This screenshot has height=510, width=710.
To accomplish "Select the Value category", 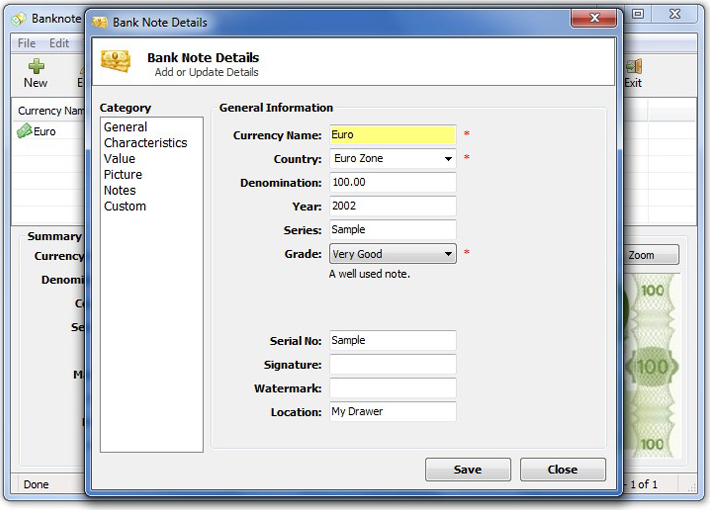I will pos(120,159).
